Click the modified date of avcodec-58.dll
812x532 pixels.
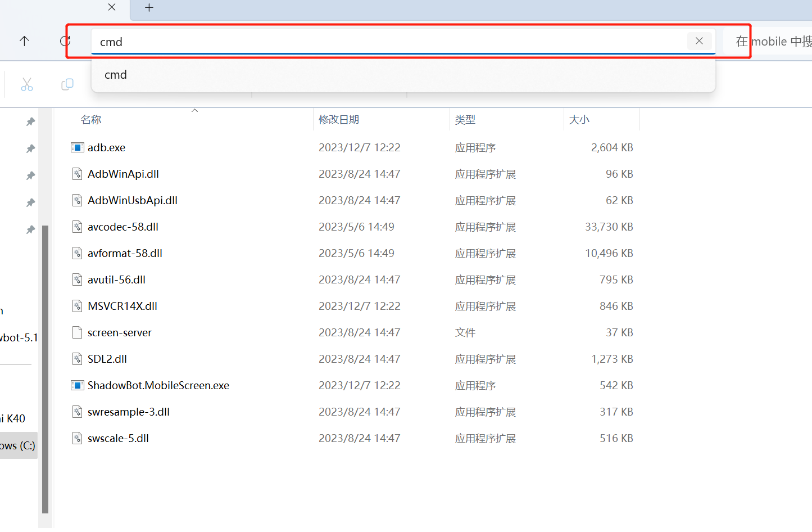356,227
